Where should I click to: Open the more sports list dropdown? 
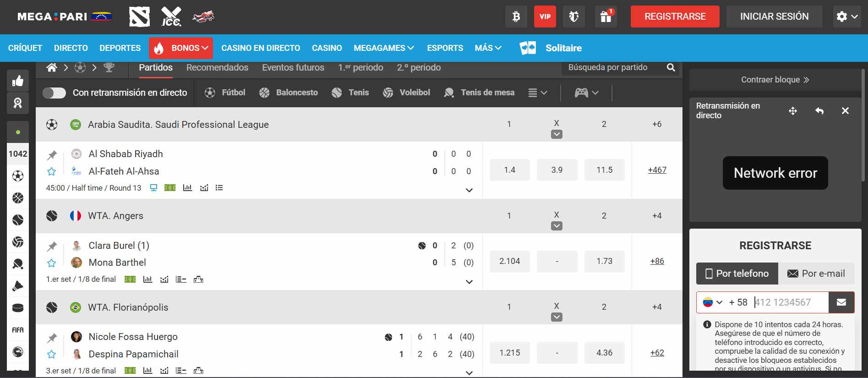[538, 93]
